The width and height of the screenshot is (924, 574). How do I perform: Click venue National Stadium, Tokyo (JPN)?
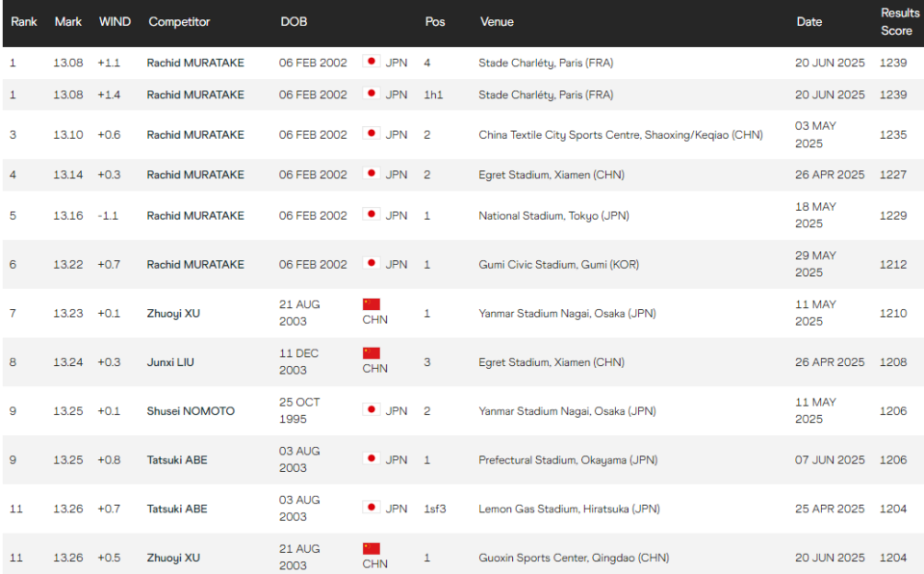pos(554,216)
